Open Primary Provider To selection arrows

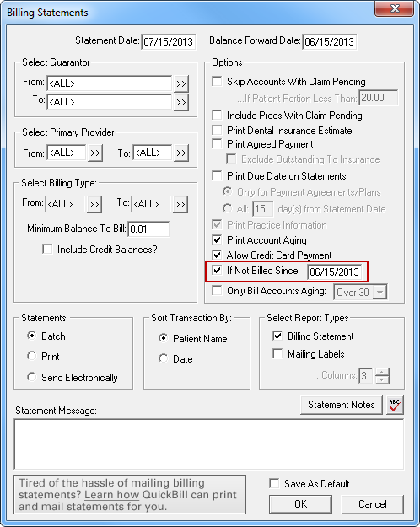coord(181,153)
